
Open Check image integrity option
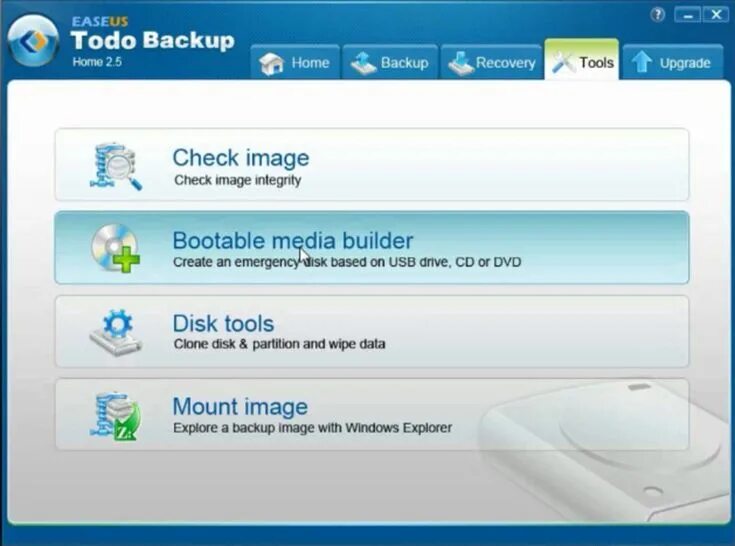(372, 165)
